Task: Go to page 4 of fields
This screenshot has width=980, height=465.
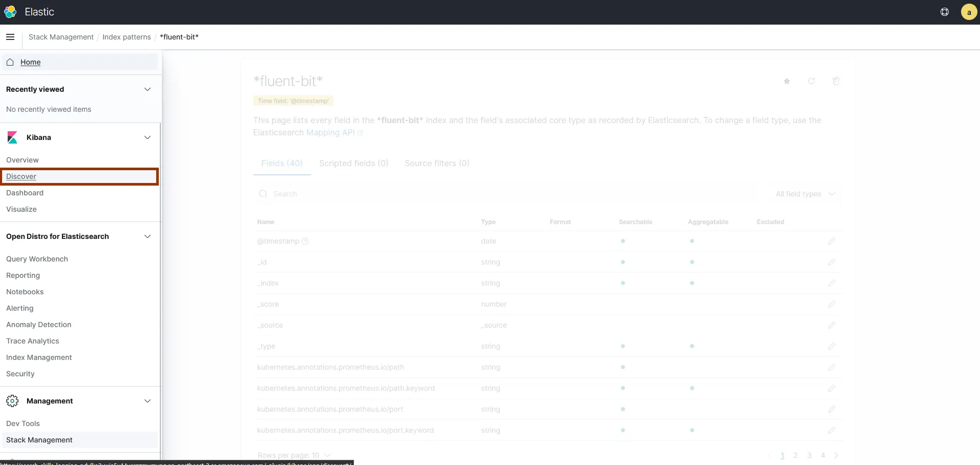Action: (823, 455)
